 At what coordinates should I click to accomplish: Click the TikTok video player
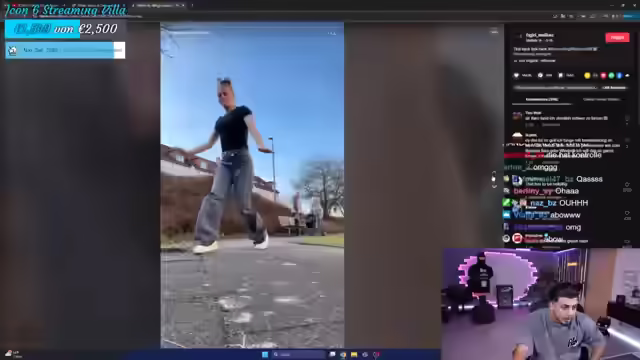[252, 185]
